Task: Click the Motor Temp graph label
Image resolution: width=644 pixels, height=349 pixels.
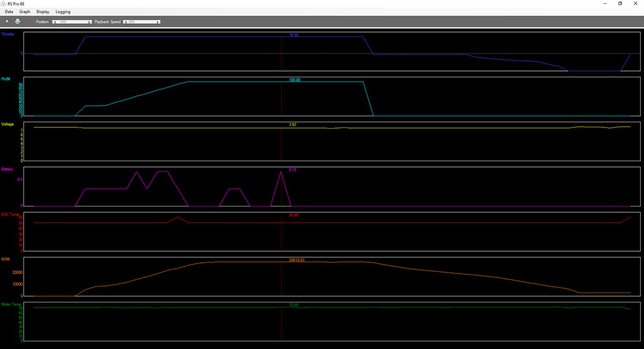Action: pyautogui.click(x=9, y=303)
